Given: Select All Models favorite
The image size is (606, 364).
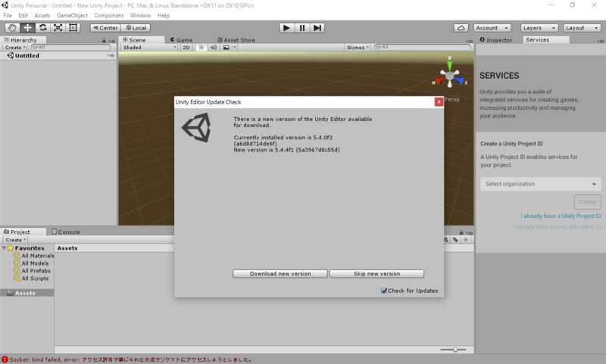Looking at the screenshot, I should click(31, 263).
